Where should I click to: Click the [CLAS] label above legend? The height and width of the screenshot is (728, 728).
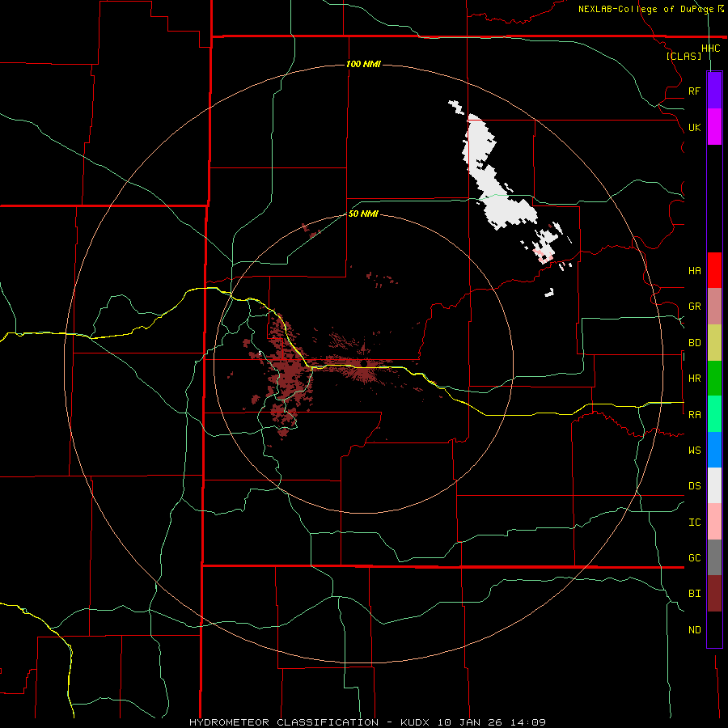click(x=684, y=56)
